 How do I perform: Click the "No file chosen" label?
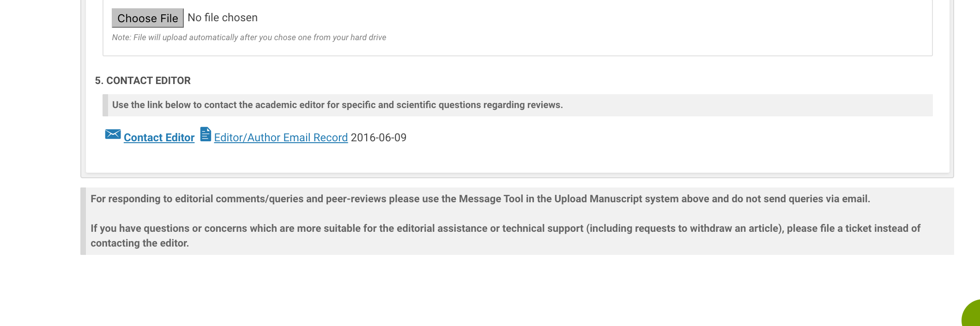(x=223, y=18)
